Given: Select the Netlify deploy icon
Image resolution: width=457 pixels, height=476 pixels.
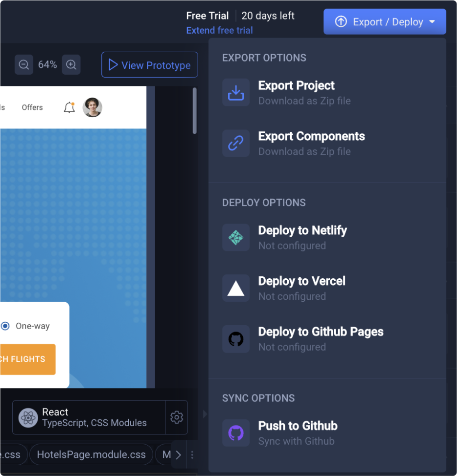Looking at the screenshot, I should [236, 237].
